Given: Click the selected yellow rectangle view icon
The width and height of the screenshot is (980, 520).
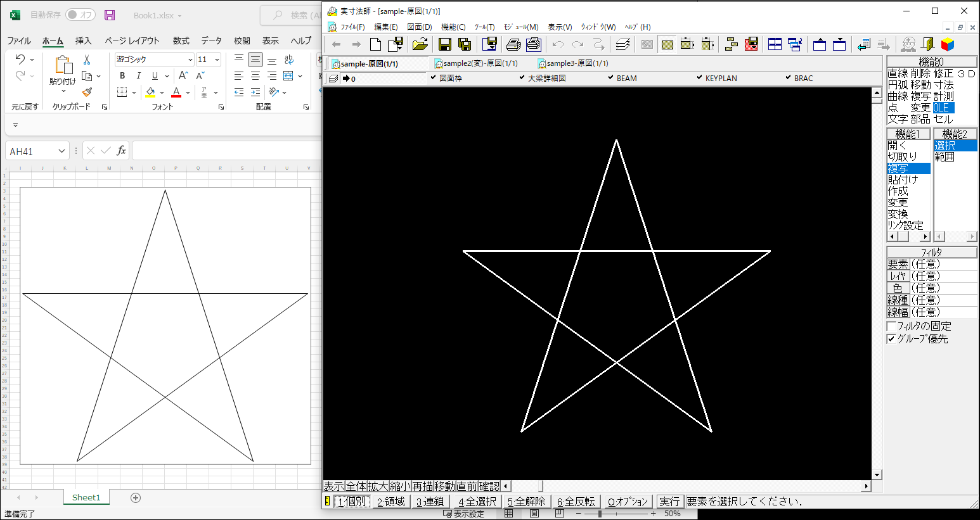Looking at the screenshot, I should (x=667, y=44).
